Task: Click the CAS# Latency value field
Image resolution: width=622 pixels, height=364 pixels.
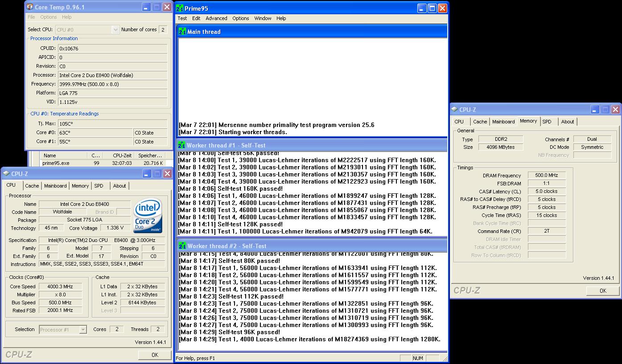Action: pos(547,192)
